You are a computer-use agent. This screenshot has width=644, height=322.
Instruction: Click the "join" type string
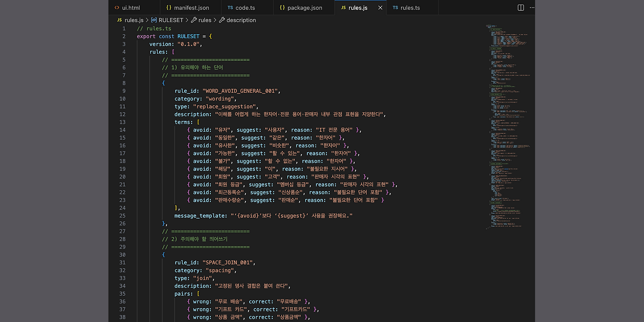pyautogui.click(x=202, y=278)
